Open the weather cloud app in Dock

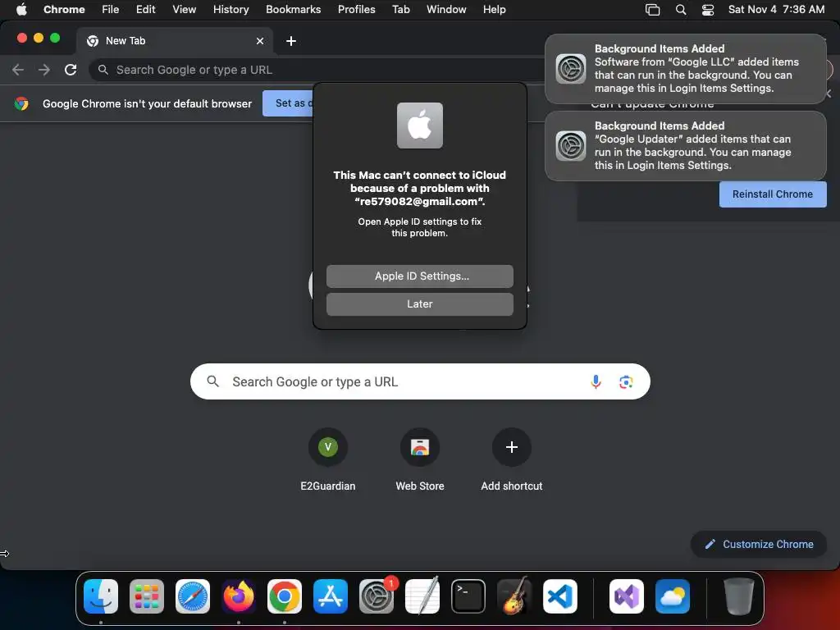click(673, 596)
